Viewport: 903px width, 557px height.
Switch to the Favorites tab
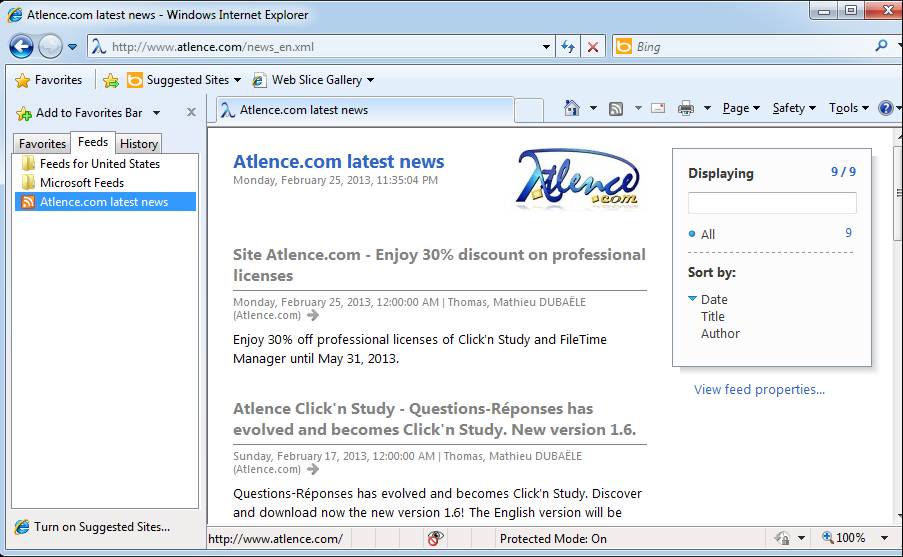click(x=42, y=143)
